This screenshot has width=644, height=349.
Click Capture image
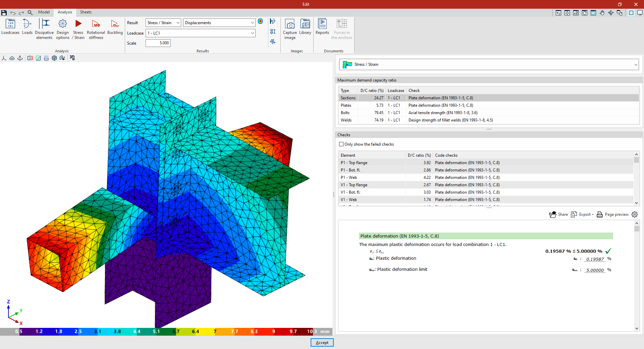(x=290, y=29)
